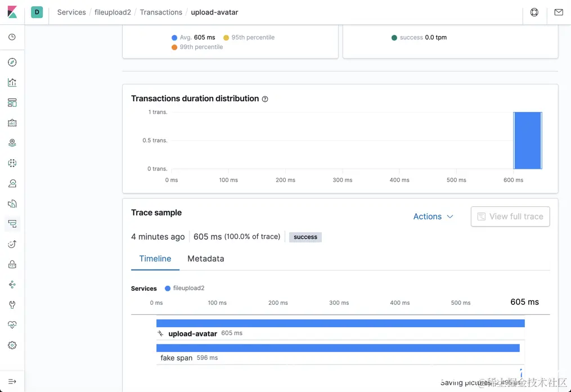Toggle Avg. series in legend
This screenshot has width=571, height=392.
pyautogui.click(x=194, y=38)
